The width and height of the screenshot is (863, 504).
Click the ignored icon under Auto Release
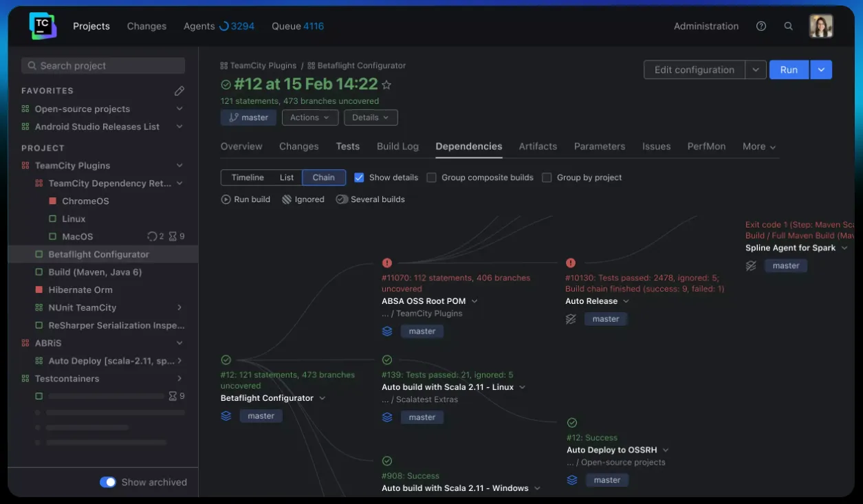pos(571,319)
